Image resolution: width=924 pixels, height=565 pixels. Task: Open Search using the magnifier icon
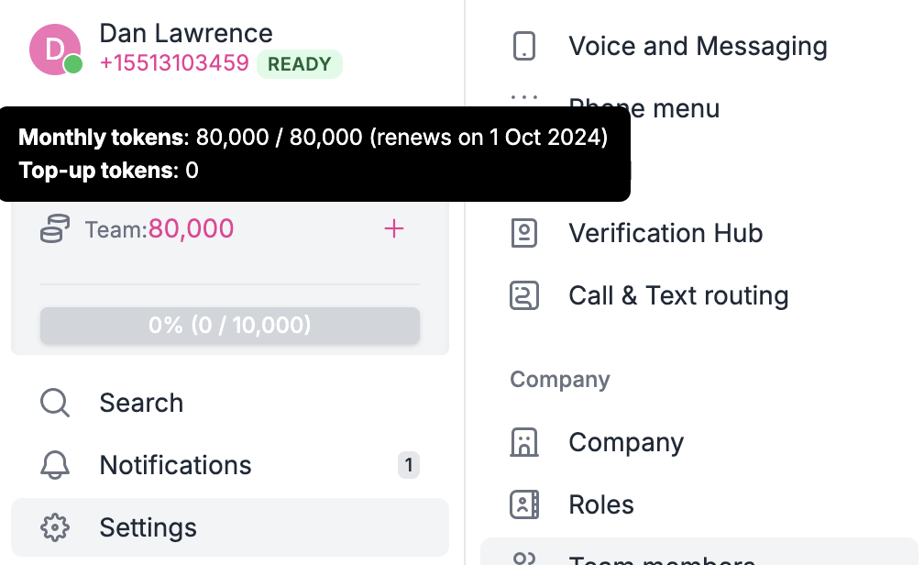click(55, 402)
